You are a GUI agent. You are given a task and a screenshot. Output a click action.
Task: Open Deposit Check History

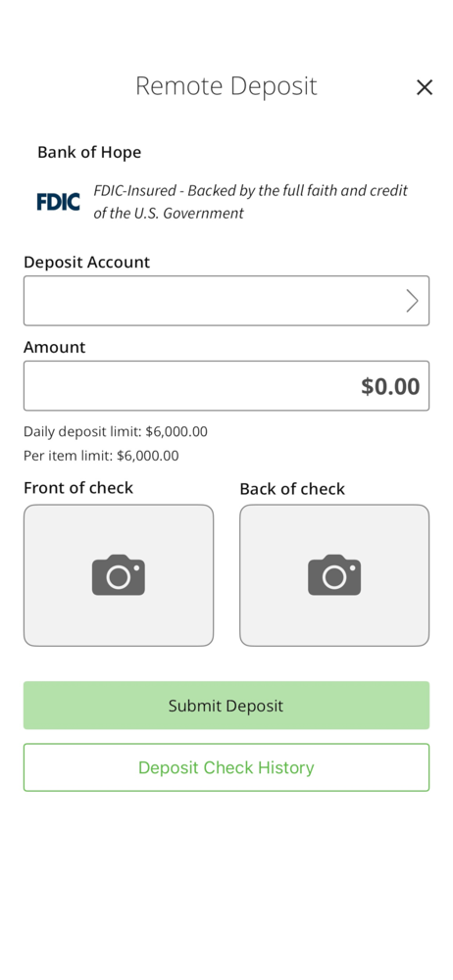tap(226, 767)
